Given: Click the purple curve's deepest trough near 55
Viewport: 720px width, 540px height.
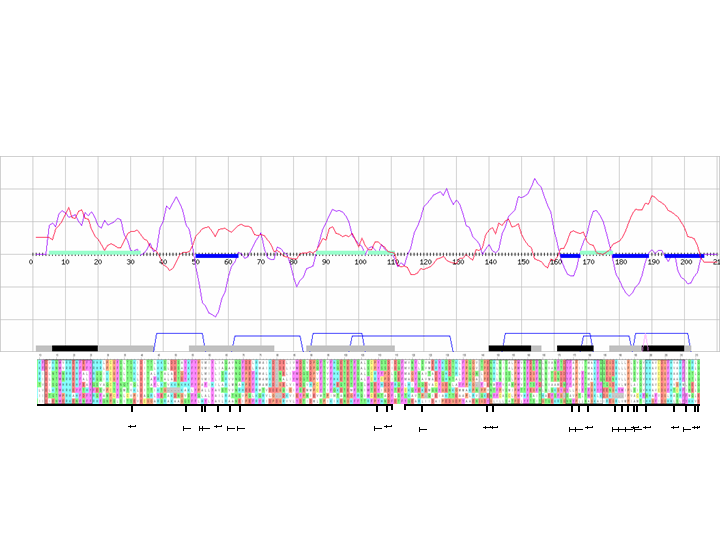Looking at the screenshot, I should pyautogui.click(x=211, y=316).
